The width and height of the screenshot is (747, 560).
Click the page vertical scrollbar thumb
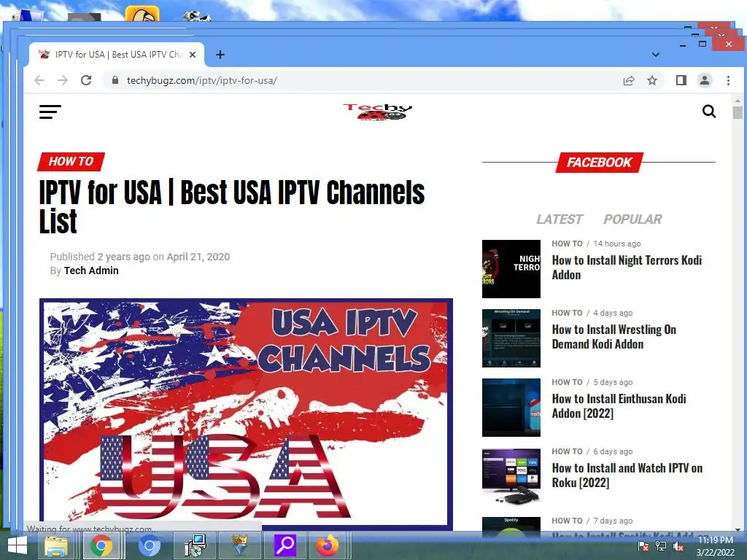point(738,112)
